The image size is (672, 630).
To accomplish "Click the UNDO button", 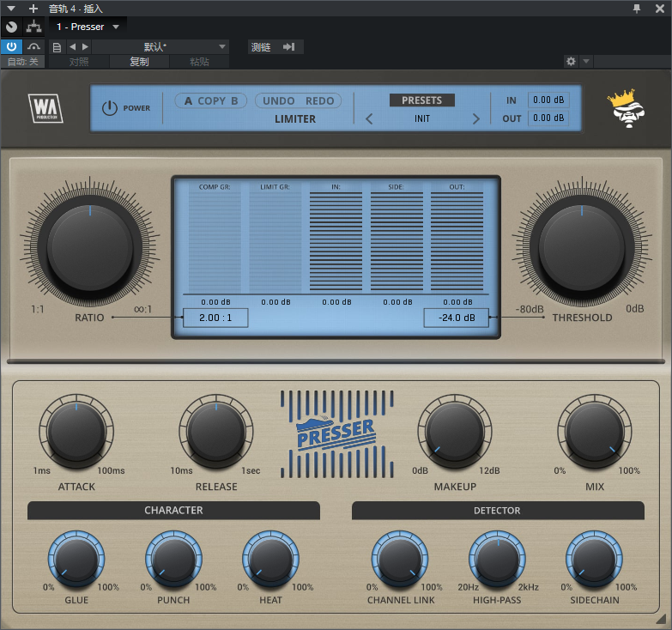I will point(279,100).
